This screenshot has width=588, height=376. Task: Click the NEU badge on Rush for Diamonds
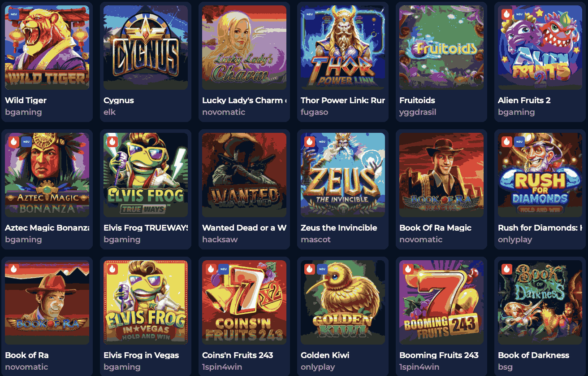point(519,142)
